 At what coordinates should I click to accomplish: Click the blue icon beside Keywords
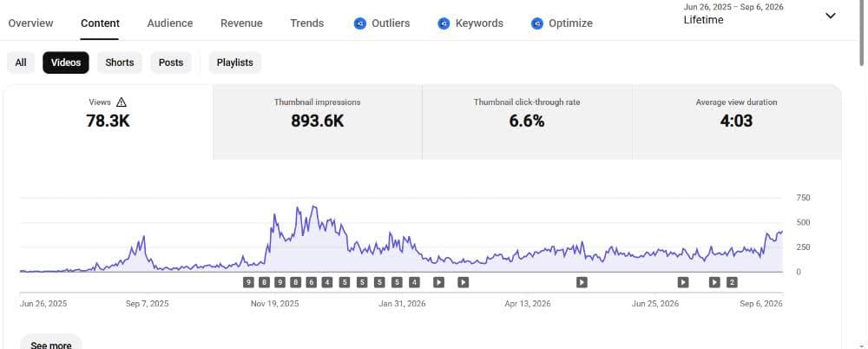point(444,23)
